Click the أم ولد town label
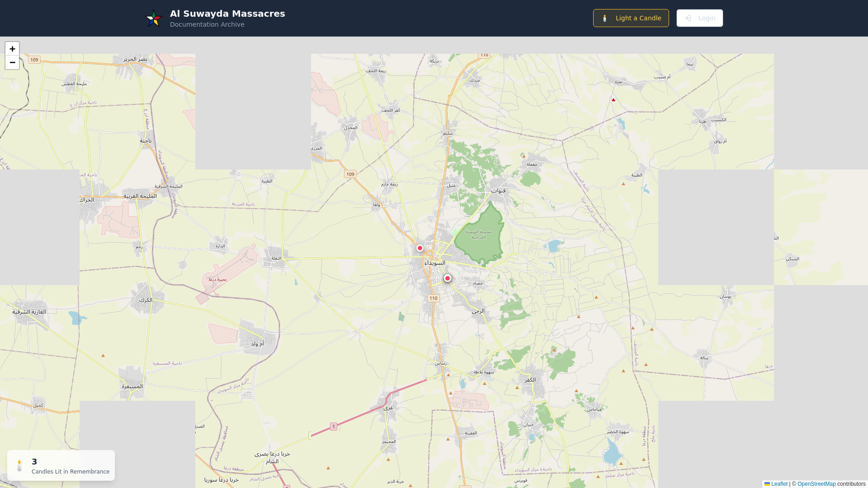Image resolution: width=868 pixels, height=488 pixels. [257, 344]
